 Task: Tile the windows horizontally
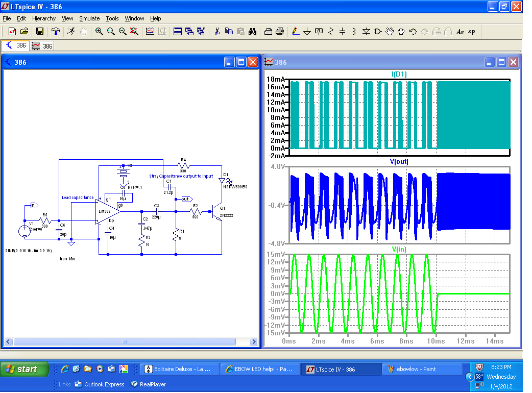(178, 32)
